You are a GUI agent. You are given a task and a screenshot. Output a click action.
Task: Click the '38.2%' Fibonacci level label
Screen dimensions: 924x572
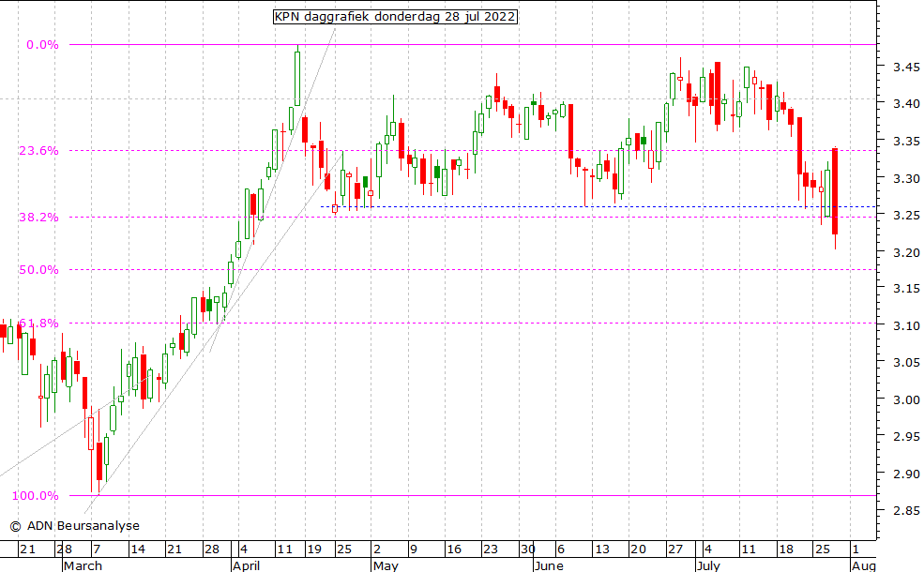[38, 218]
